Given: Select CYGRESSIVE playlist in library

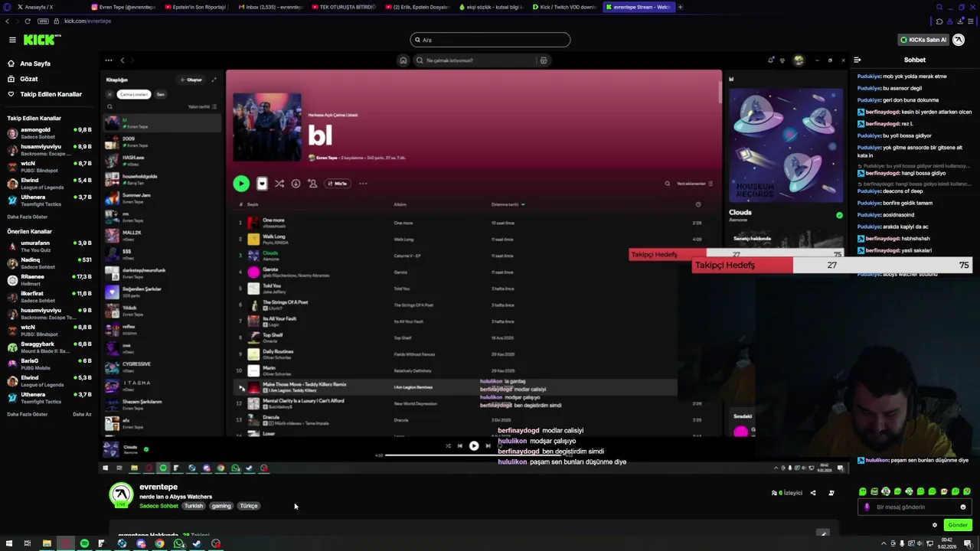Looking at the screenshot, I should click(162, 367).
